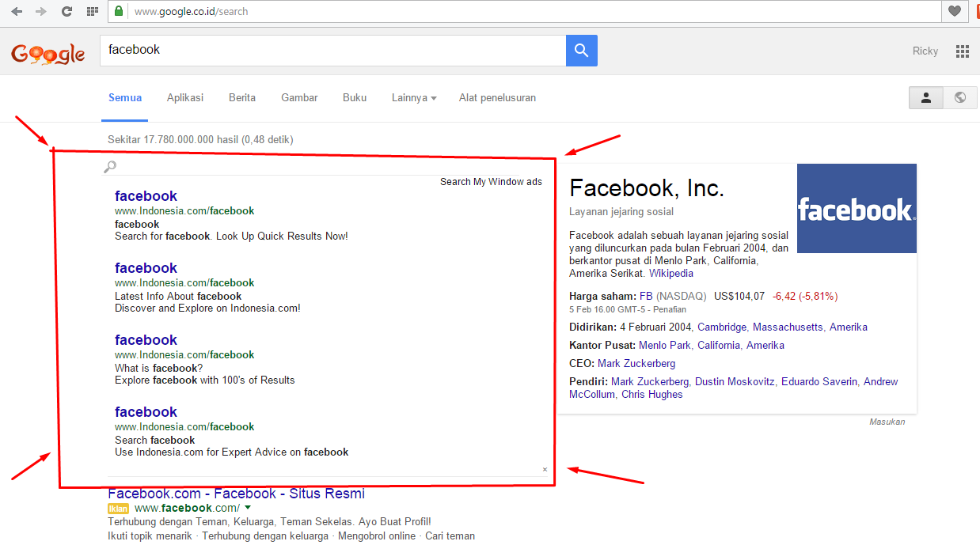Click the heart bookmark icon in address bar
The width and height of the screenshot is (980, 545).
[955, 11]
